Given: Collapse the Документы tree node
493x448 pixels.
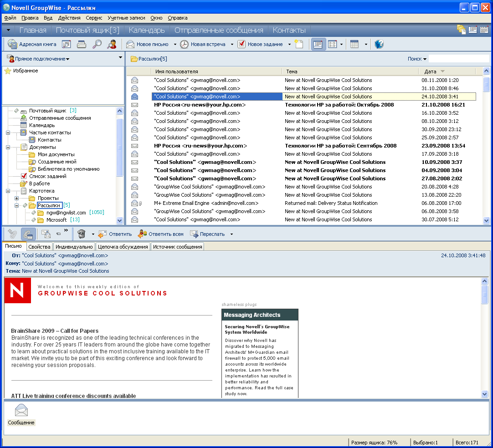Looking at the screenshot, I should [x=8, y=148].
